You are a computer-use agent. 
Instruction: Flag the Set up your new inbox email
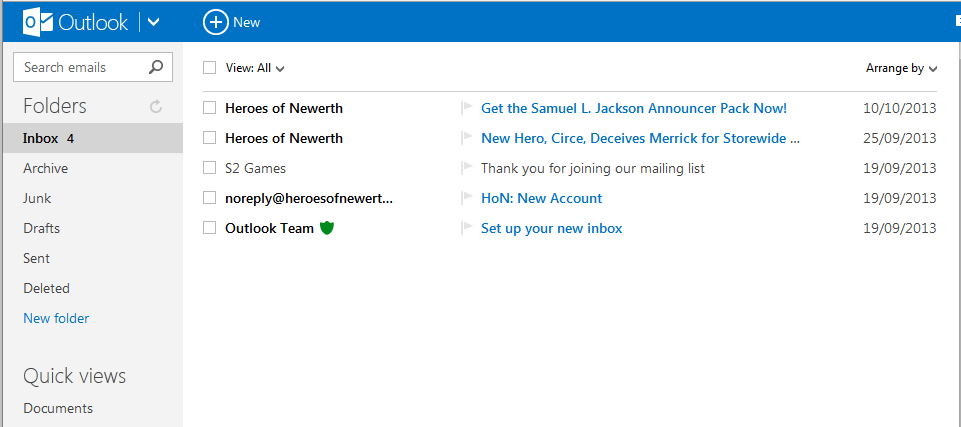coord(468,227)
